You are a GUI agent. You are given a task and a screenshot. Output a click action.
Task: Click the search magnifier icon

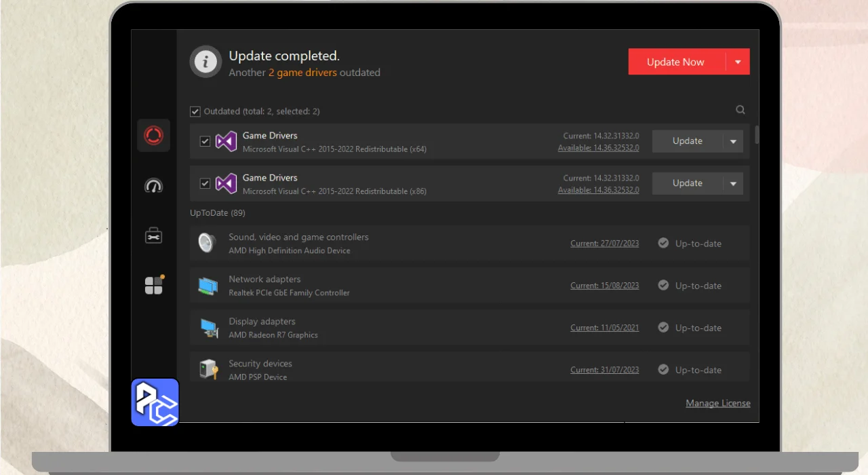741,110
